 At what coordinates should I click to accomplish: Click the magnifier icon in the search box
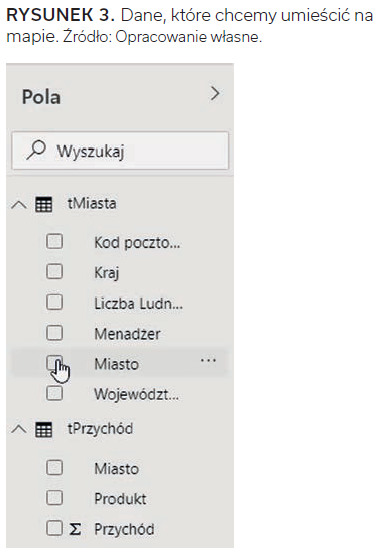click(x=36, y=151)
